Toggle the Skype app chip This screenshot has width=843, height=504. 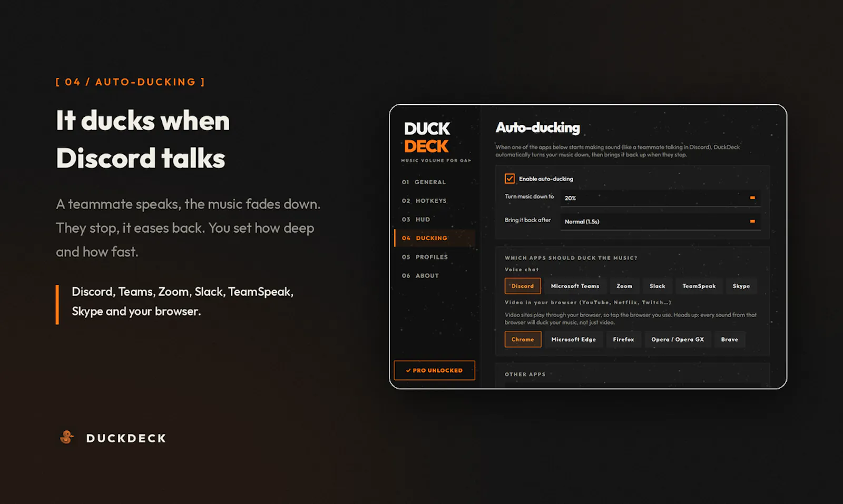741,286
